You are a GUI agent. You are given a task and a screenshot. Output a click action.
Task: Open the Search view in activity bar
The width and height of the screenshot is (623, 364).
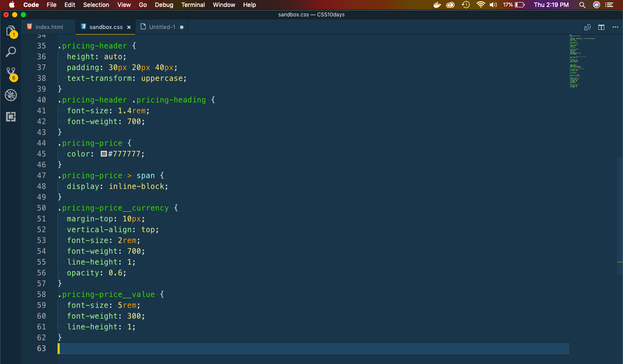[11, 52]
